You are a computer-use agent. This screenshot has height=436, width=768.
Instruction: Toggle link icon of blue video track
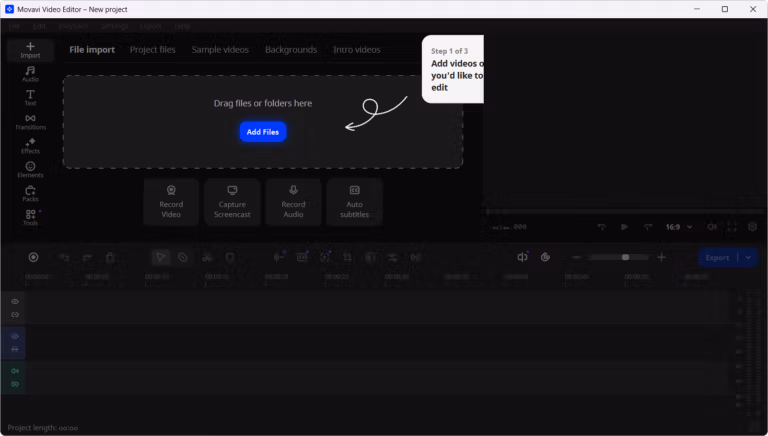pos(15,349)
